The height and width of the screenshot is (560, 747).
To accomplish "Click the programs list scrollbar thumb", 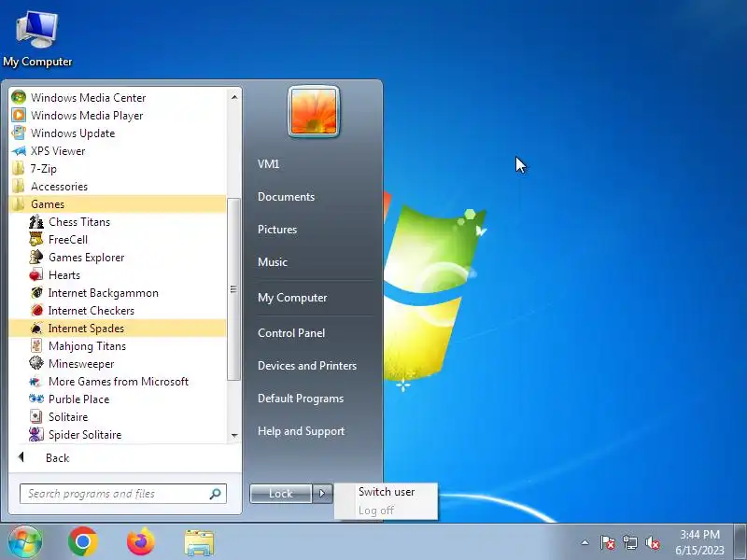I will pos(233,289).
